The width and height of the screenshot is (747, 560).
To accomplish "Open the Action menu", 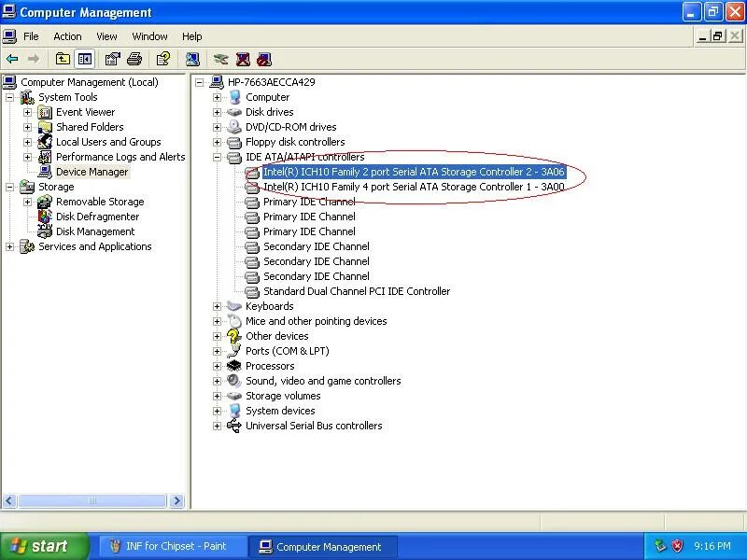I will click(x=67, y=36).
